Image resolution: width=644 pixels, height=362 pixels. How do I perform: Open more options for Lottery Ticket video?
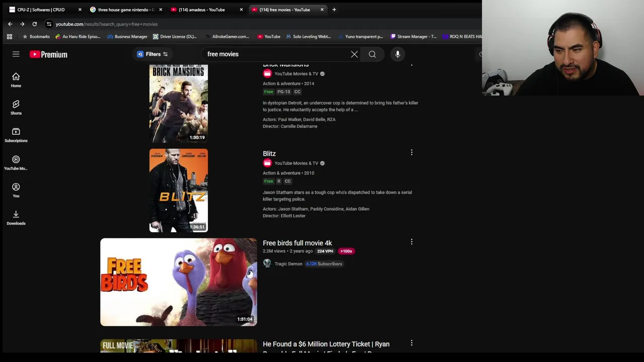pos(412,343)
